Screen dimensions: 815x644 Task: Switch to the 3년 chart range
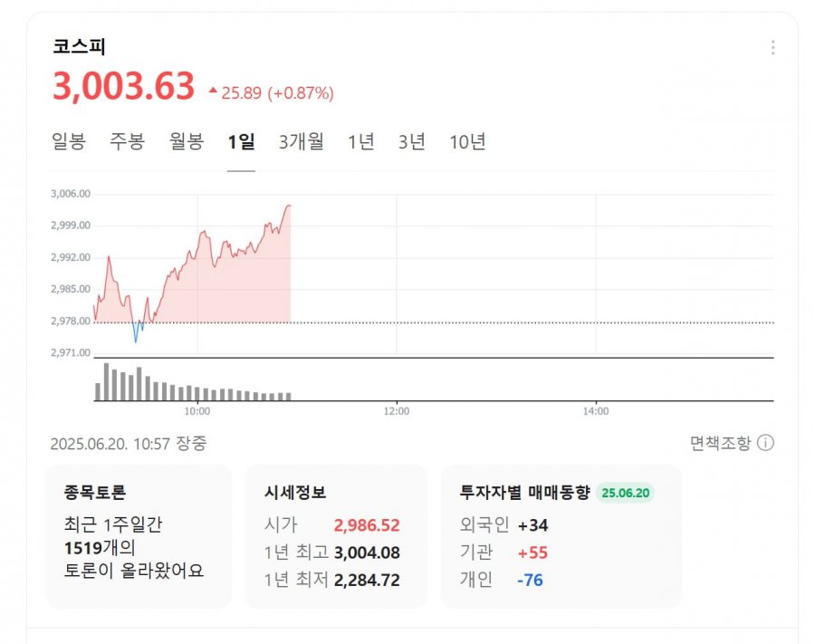412,141
